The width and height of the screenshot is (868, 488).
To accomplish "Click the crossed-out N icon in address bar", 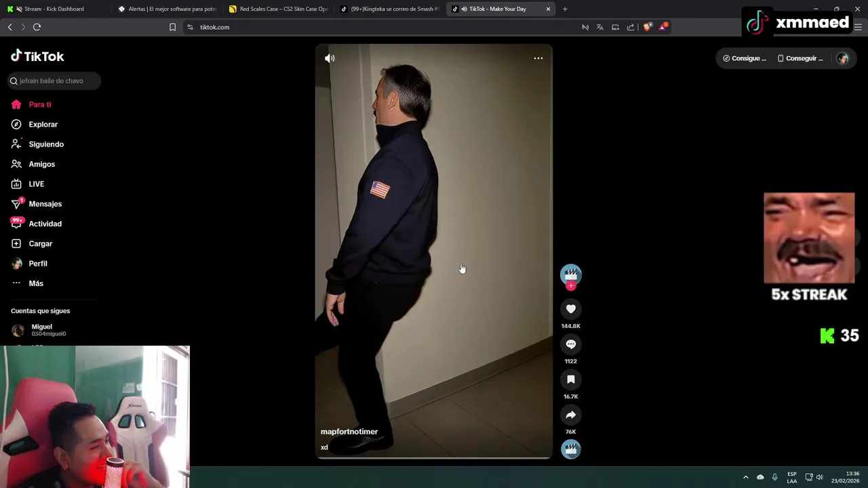I will click(585, 27).
